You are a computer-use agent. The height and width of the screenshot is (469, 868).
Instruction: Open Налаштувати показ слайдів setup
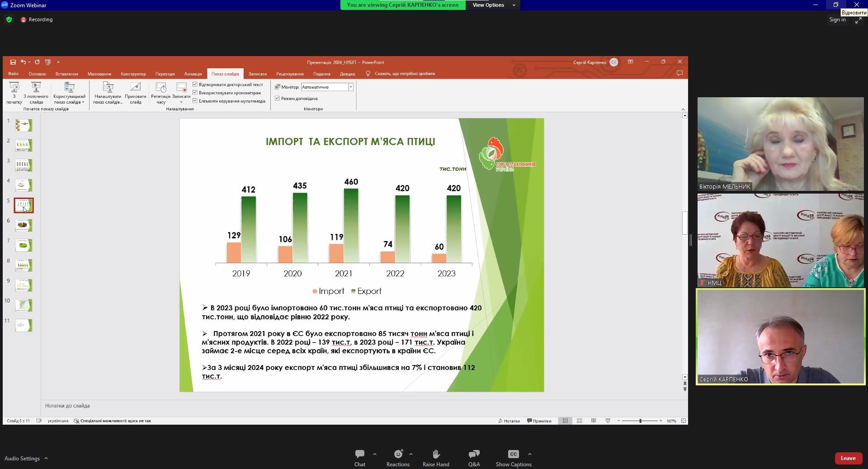click(x=108, y=93)
